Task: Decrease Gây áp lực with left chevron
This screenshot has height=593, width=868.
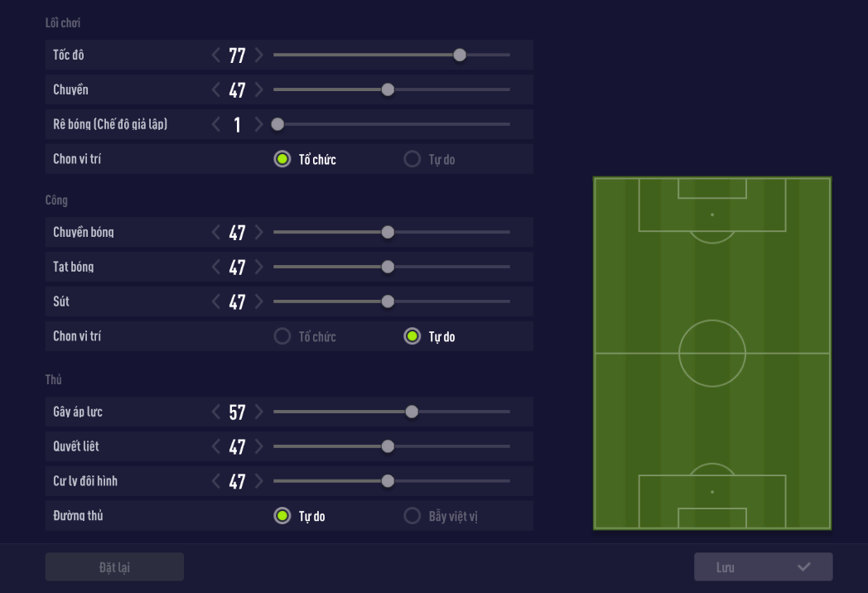Action: pyautogui.click(x=216, y=412)
